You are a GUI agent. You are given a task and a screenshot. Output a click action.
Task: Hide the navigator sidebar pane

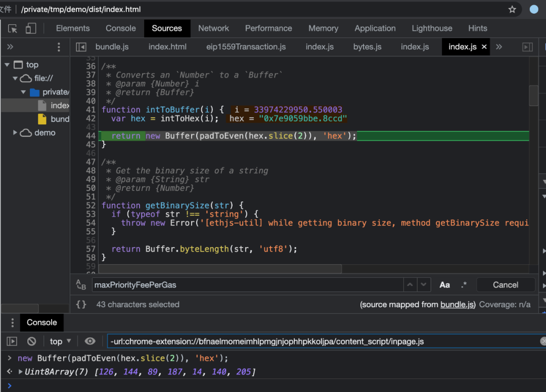coord(81,47)
